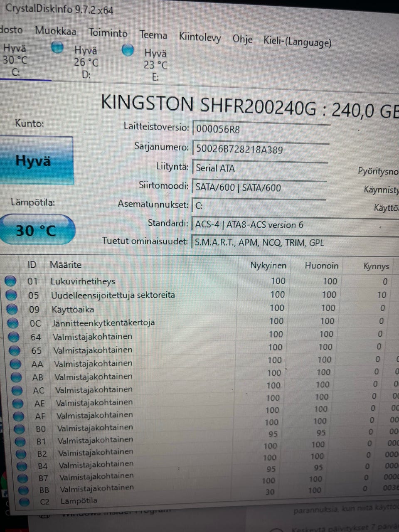
Task: Click the Laitteistoversio field 000056R8
Action: pos(261,129)
